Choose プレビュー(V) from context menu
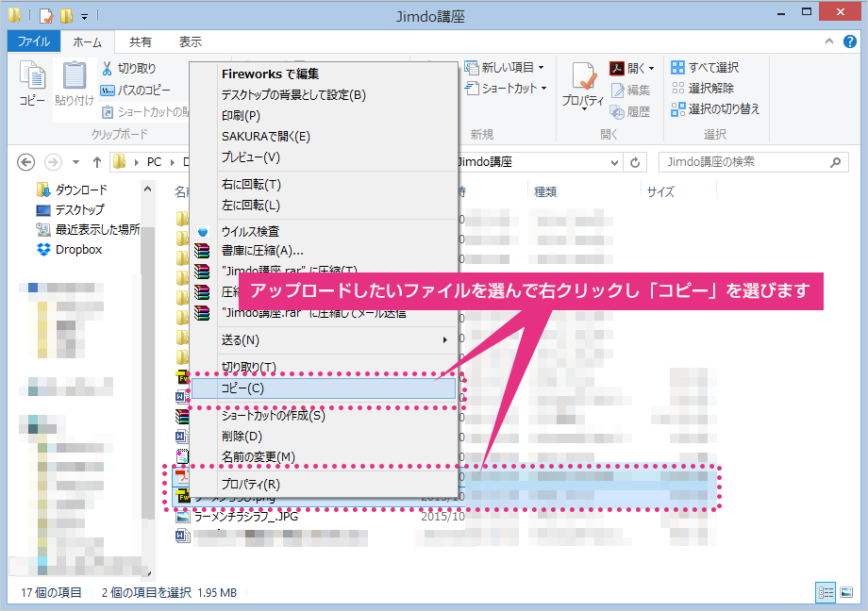Viewport: 868px width, 611px height. [x=324, y=157]
